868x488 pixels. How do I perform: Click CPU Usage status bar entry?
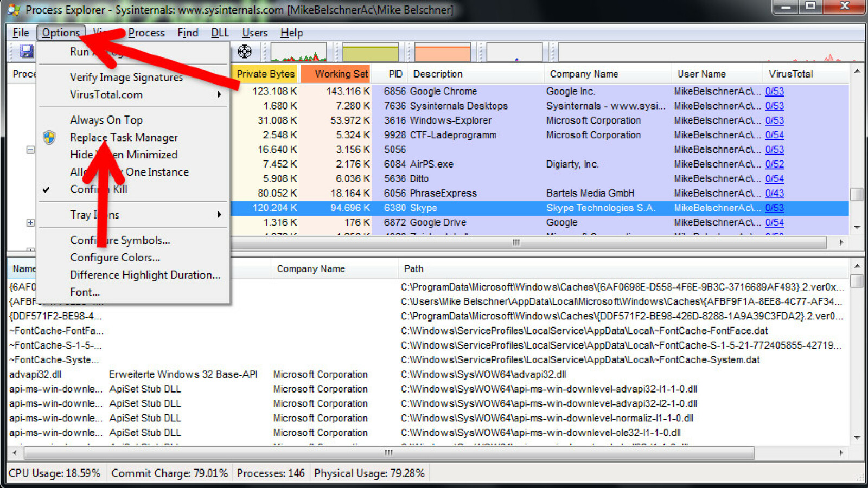54,473
